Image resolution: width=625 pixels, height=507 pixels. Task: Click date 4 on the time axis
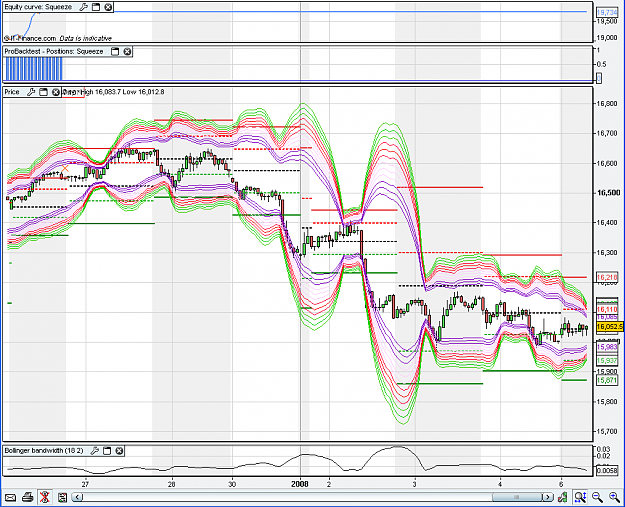(500, 484)
